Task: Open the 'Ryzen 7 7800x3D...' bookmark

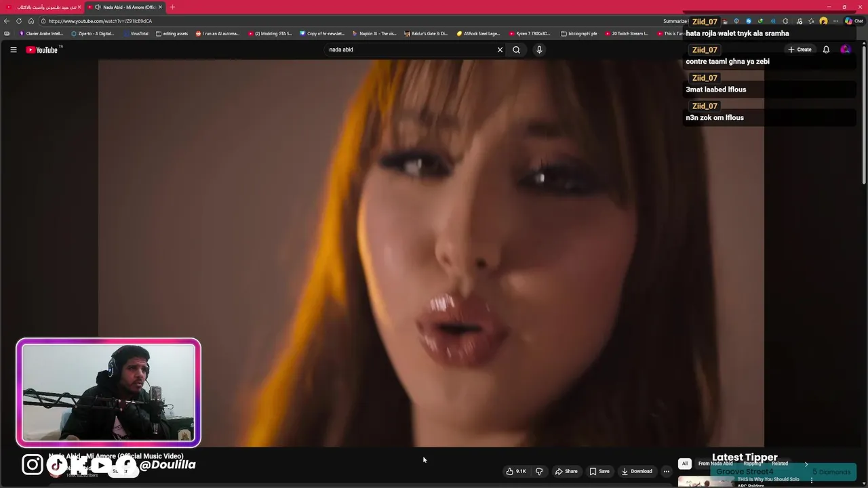Action: click(530, 33)
